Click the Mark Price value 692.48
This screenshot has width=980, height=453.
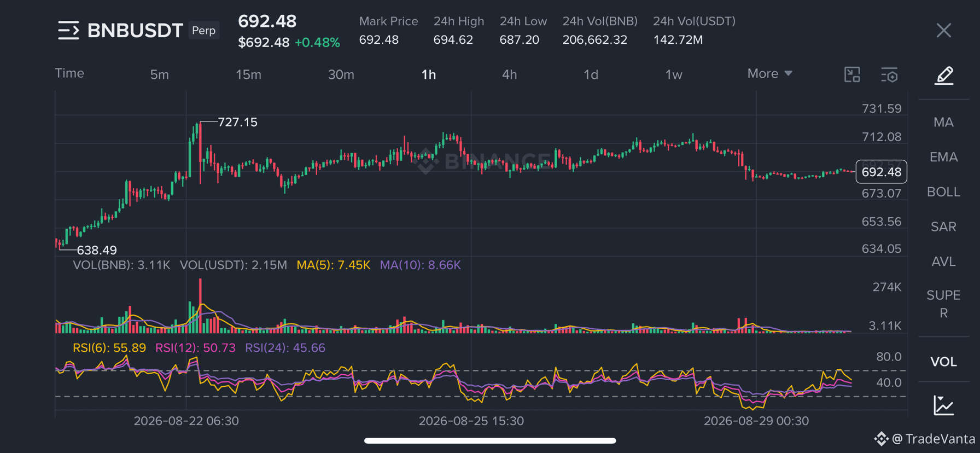click(378, 40)
